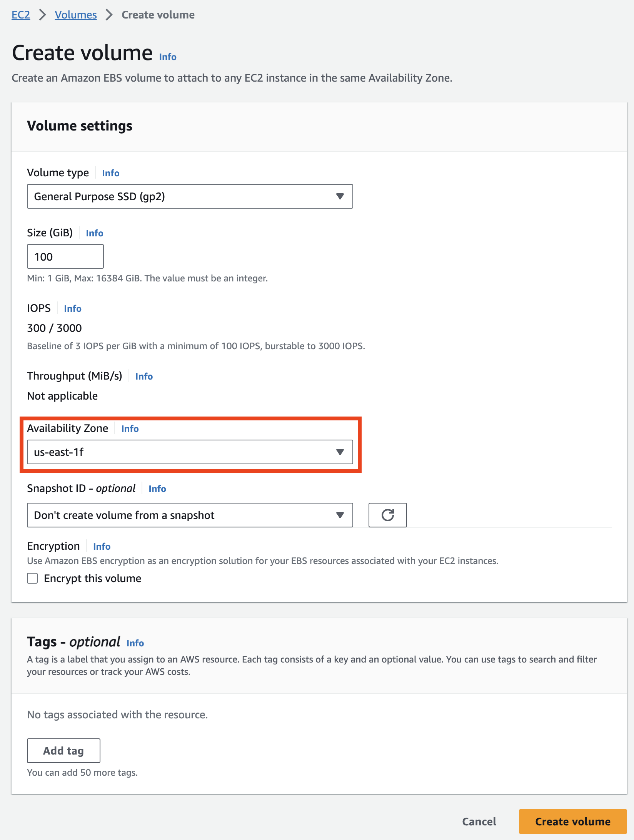634x840 pixels.
Task: Navigate to Volumes breadcrumb link
Action: tap(76, 15)
